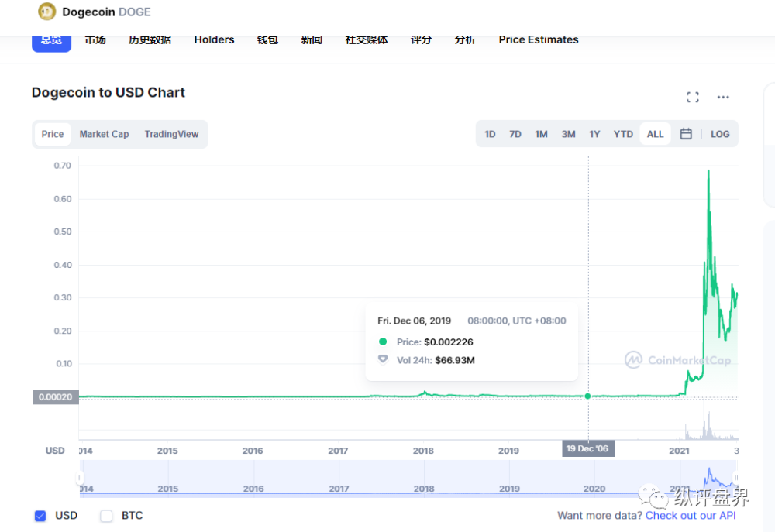Click the Dogecoin DOGE title text
Screen dimensions: 775x532
tap(106, 12)
